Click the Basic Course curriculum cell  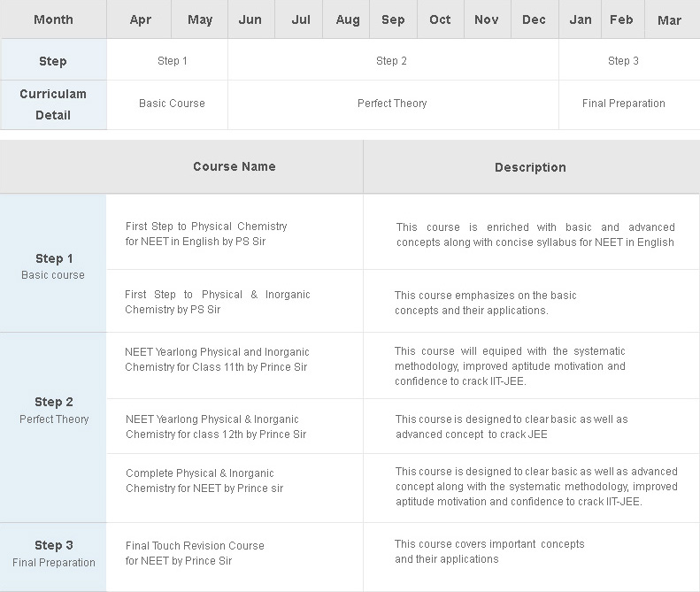(172, 104)
